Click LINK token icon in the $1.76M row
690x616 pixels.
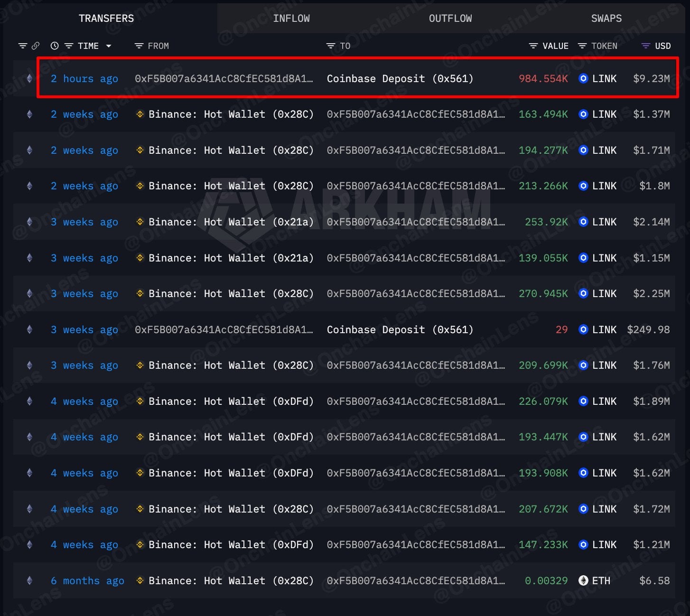click(584, 365)
